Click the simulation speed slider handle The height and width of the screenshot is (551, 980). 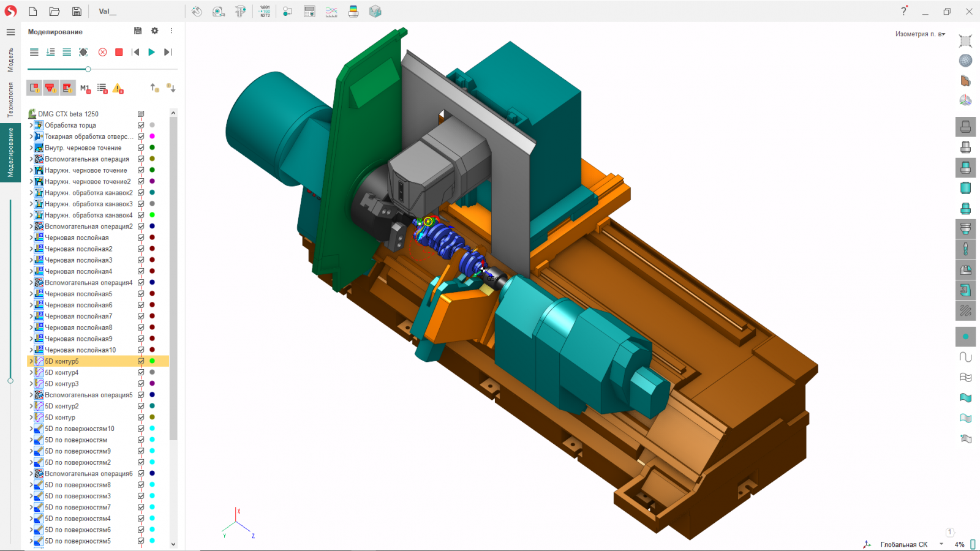pos(88,69)
